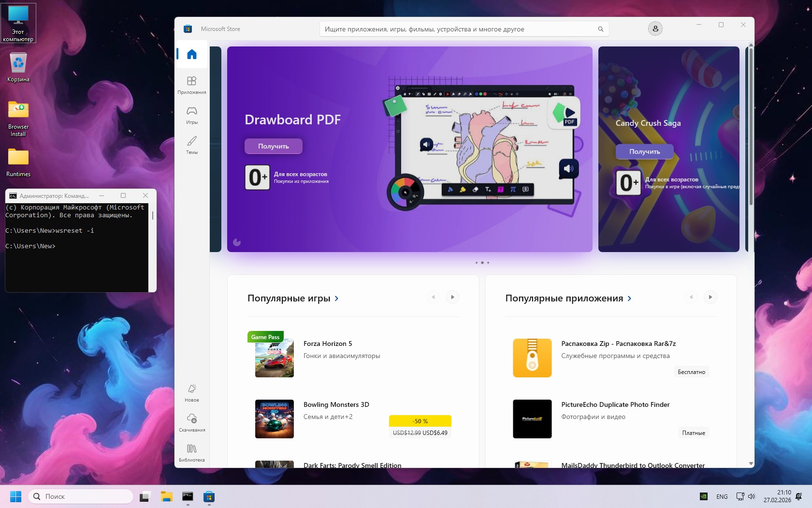Open Библиотека in the sidebar
The image size is (812, 508).
[192, 452]
